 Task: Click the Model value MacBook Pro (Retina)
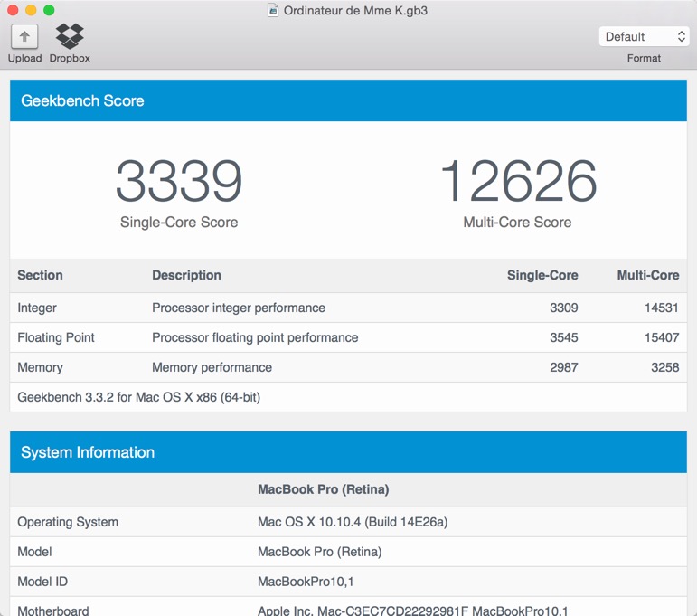[x=320, y=552]
